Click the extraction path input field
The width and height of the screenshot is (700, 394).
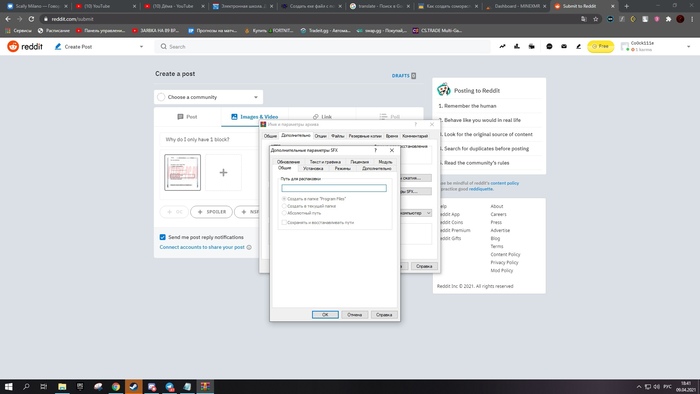(x=334, y=188)
